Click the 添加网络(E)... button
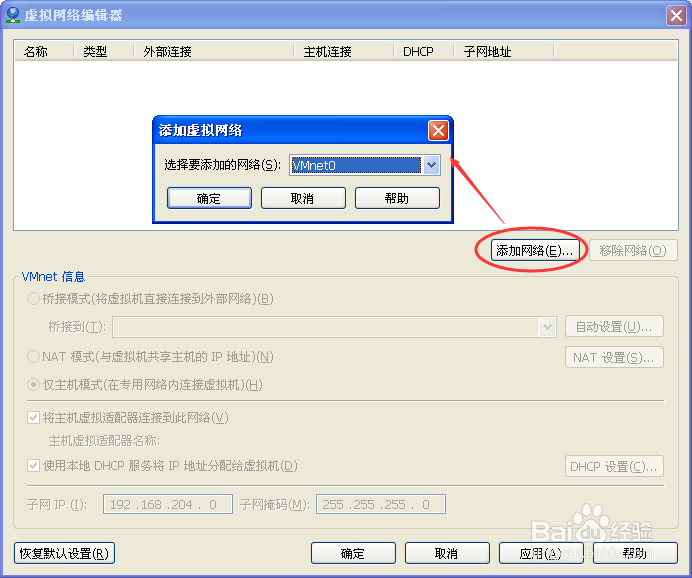Viewport: 692px width, 578px height. pyautogui.click(x=534, y=250)
